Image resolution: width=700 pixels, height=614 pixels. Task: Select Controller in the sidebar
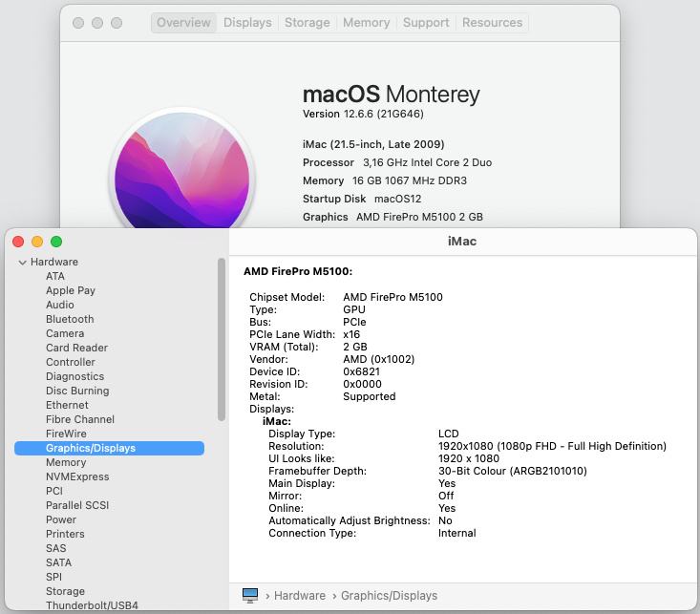point(71,362)
